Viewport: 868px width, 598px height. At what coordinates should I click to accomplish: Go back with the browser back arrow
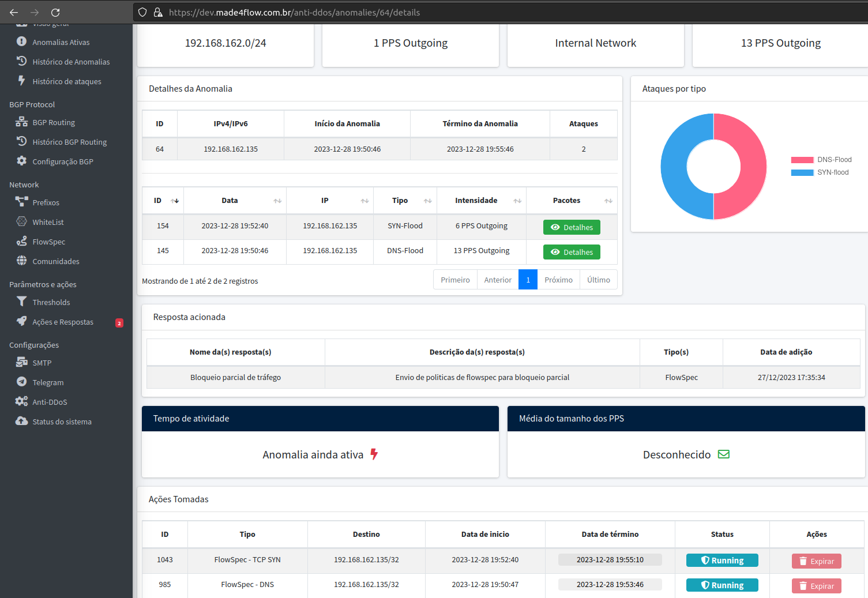pos(14,12)
